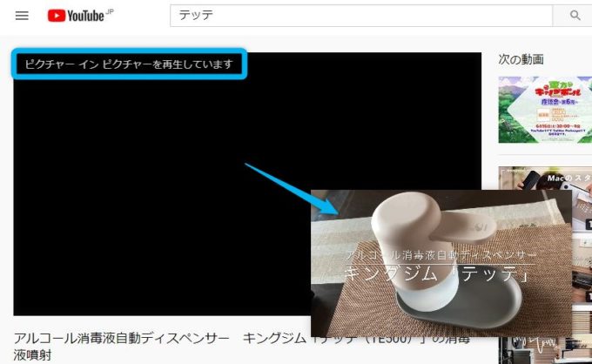Click the picture-in-picture floating video window

coord(441,263)
